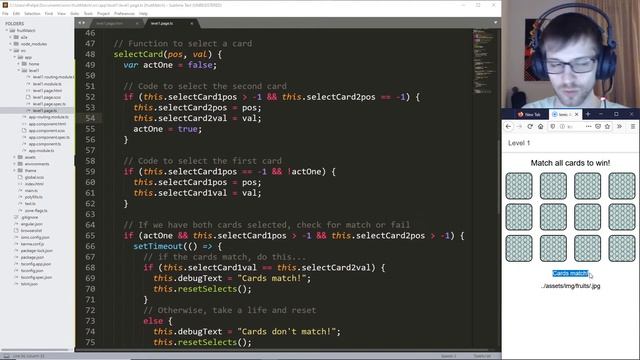
Task: Click the tab navigation arrows in Sublime
Action: pos(81,23)
